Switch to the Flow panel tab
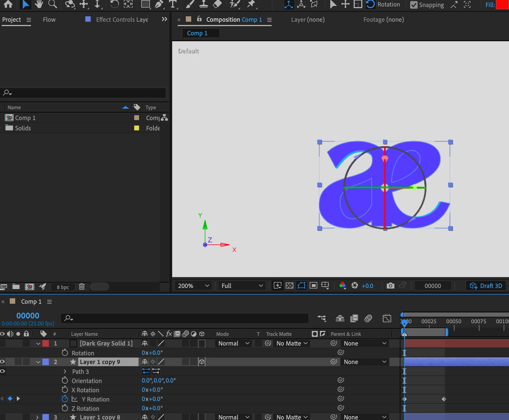 tap(49, 20)
